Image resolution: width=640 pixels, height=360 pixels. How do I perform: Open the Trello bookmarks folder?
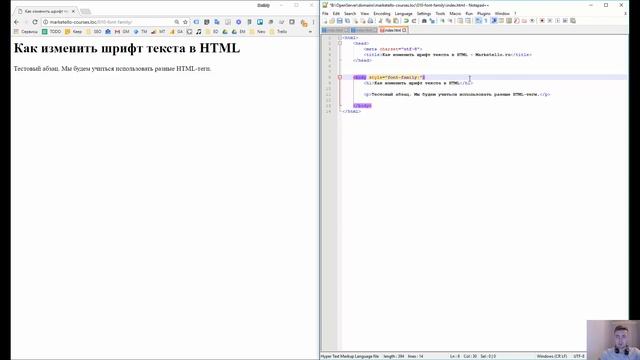point(278,31)
